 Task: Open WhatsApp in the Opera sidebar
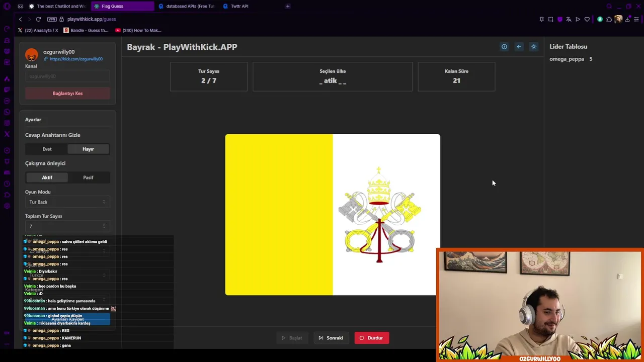7,112
